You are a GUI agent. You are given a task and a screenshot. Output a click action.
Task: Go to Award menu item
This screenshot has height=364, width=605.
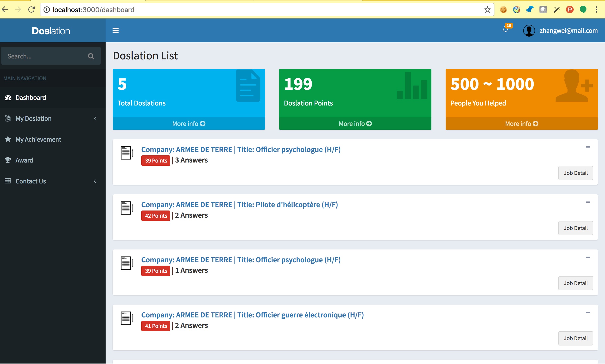pyautogui.click(x=24, y=160)
